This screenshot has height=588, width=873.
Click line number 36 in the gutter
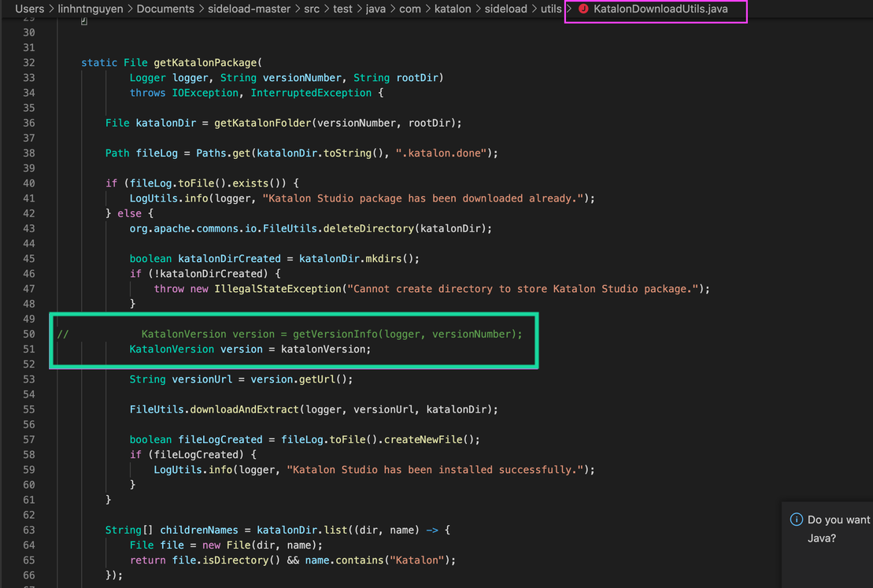coord(28,123)
